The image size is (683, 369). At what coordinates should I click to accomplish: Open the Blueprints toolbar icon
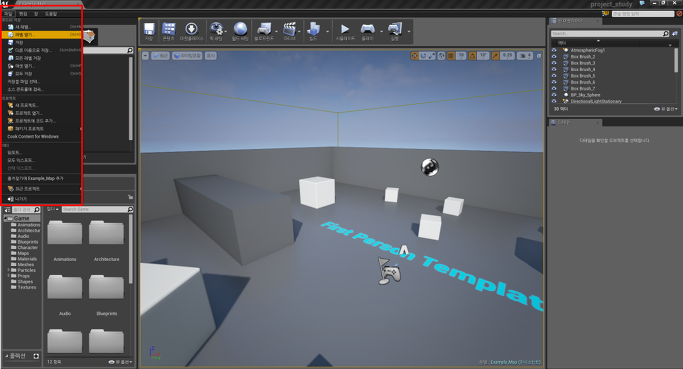coord(264,29)
